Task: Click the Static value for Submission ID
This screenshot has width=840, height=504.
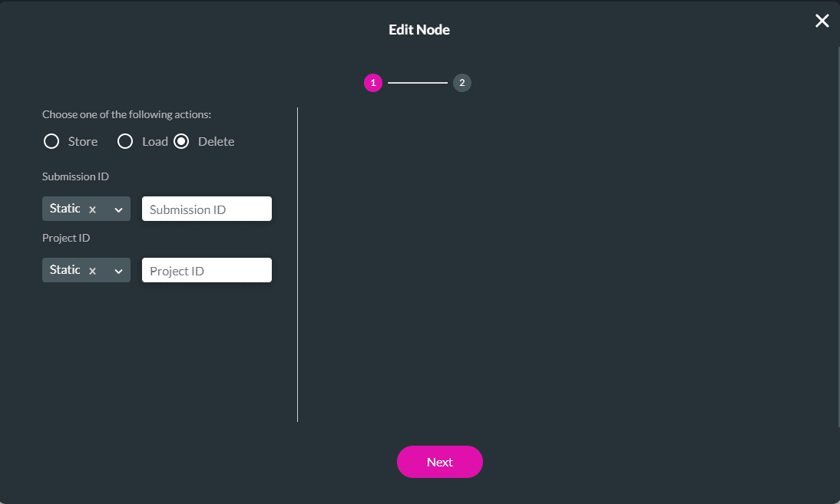Action: [64, 209]
